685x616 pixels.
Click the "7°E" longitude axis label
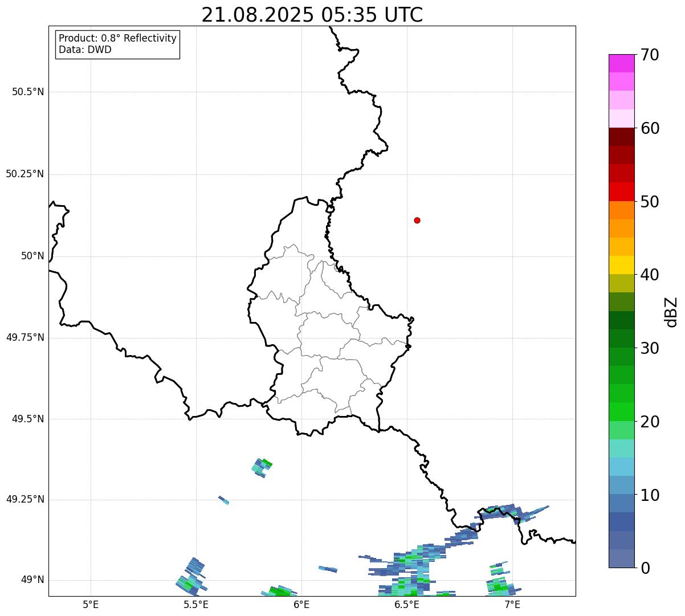pos(512,604)
